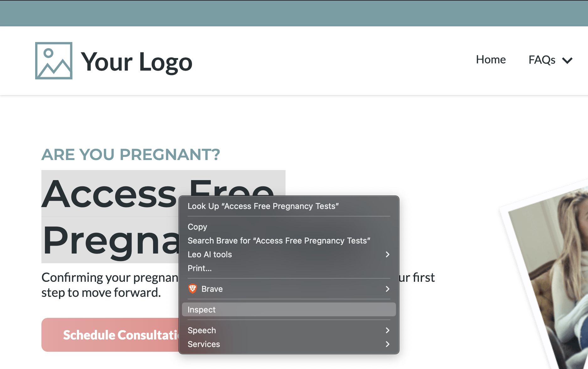Expand the Speech submenu arrow
Viewport: 588px width, 369px height.
388,330
